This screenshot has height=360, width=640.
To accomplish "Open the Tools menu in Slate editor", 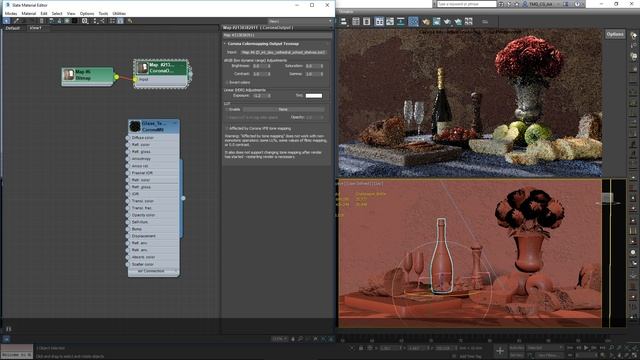I will (103, 13).
